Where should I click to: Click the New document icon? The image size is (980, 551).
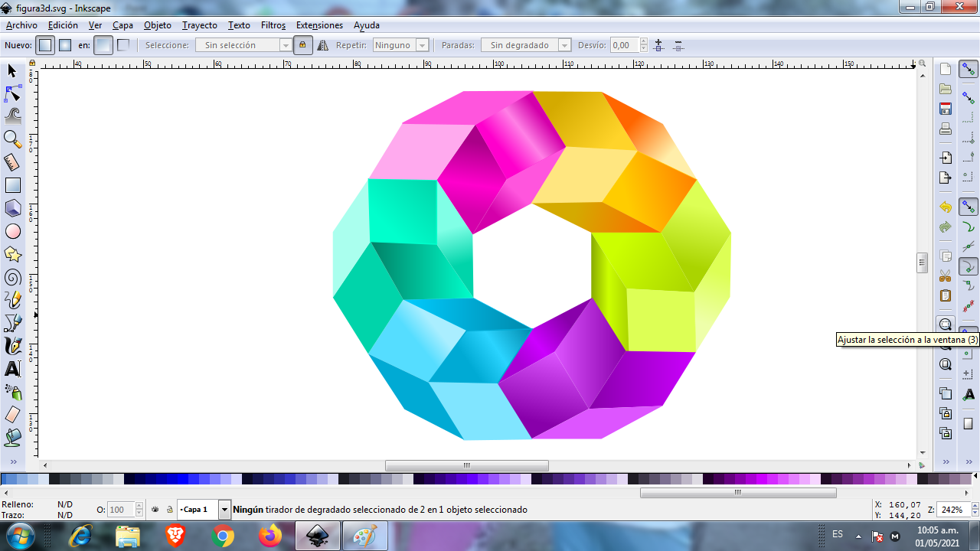pyautogui.click(x=946, y=69)
